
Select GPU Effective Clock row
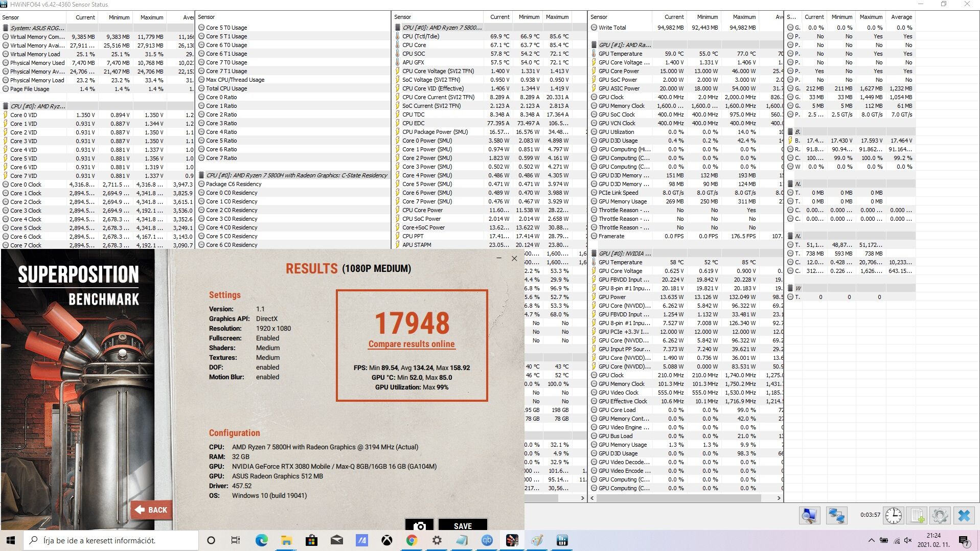coord(686,401)
